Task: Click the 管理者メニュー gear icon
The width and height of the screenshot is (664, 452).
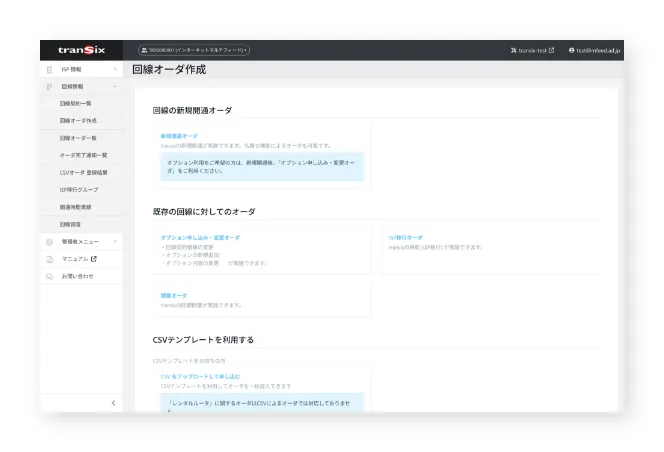Action: point(50,242)
